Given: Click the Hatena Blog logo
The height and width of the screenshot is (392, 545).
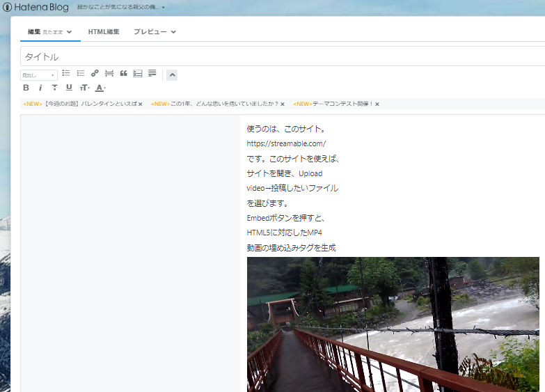Looking at the screenshot, I should click(35, 7).
